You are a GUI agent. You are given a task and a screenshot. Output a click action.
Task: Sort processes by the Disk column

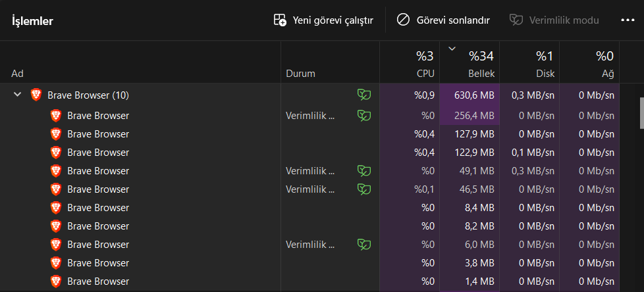(x=529, y=63)
